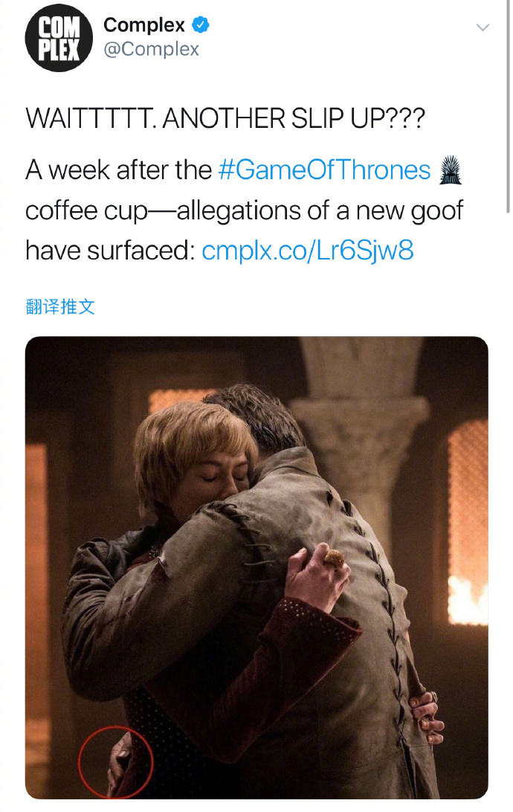Open the #GameOfThrones hashtag
The height and width of the screenshot is (812, 513).
(x=325, y=170)
